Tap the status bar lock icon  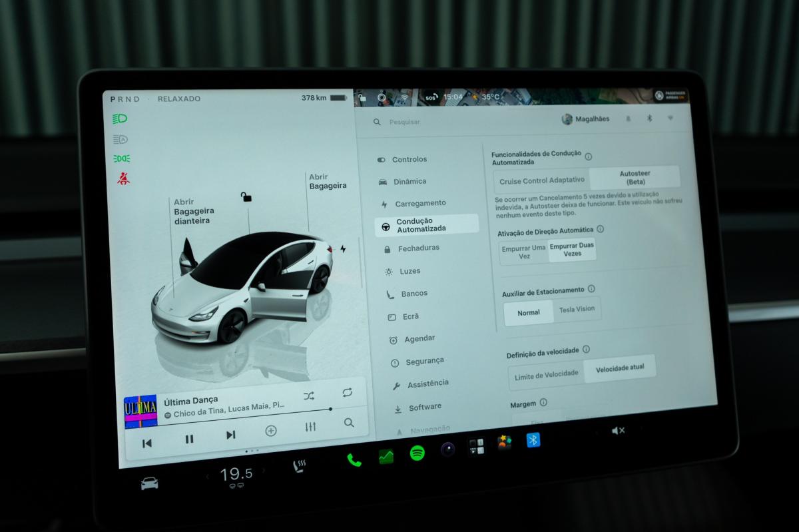[362, 97]
